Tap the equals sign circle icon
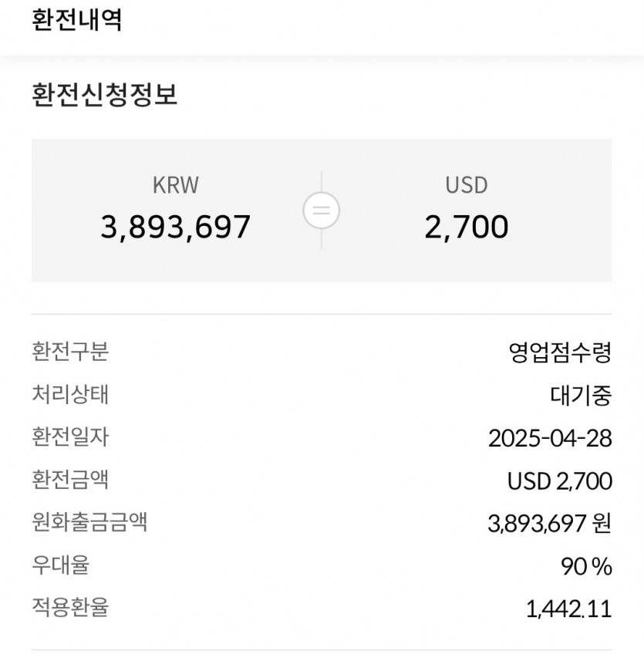The width and height of the screenshot is (644, 654). [x=321, y=211]
